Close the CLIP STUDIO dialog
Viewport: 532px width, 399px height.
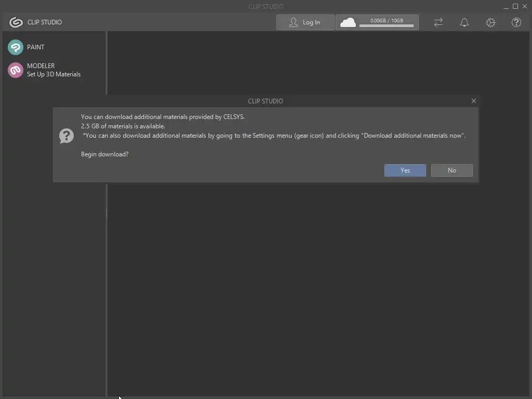tap(474, 101)
